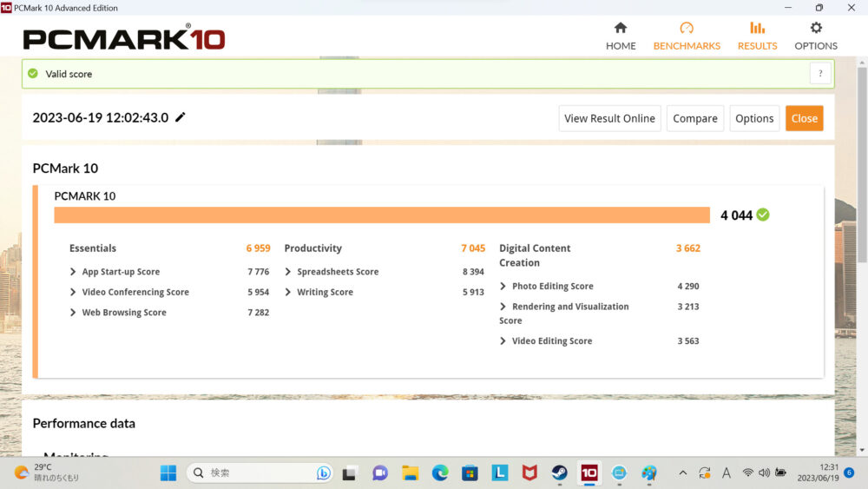
Task: Click the Essentials score 6 959
Action: [x=258, y=248]
